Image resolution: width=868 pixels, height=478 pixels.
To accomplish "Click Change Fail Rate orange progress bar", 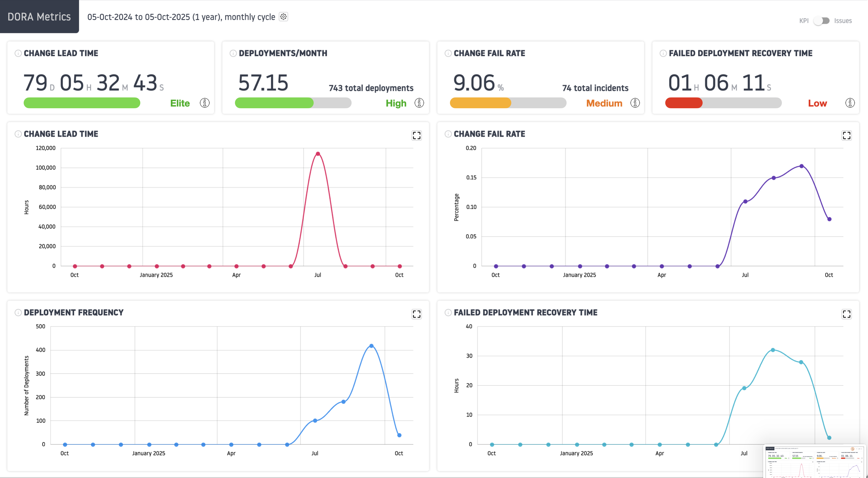I will pyautogui.click(x=480, y=103).
